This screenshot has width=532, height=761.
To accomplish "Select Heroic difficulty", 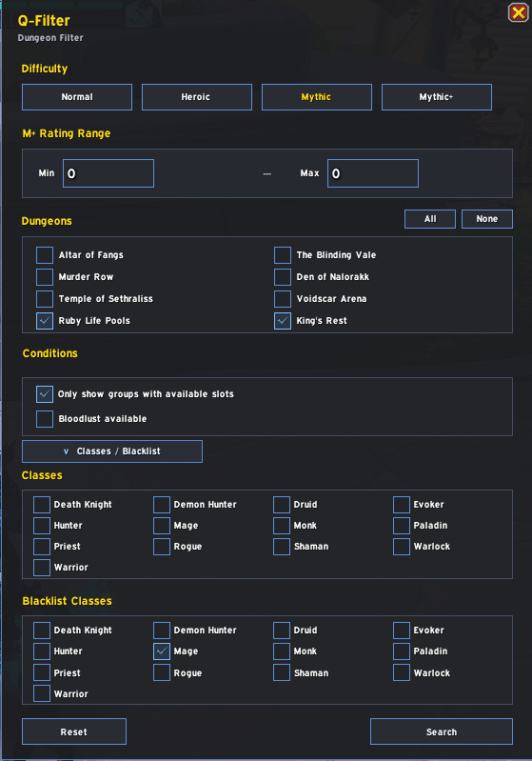I will [197, 97].
